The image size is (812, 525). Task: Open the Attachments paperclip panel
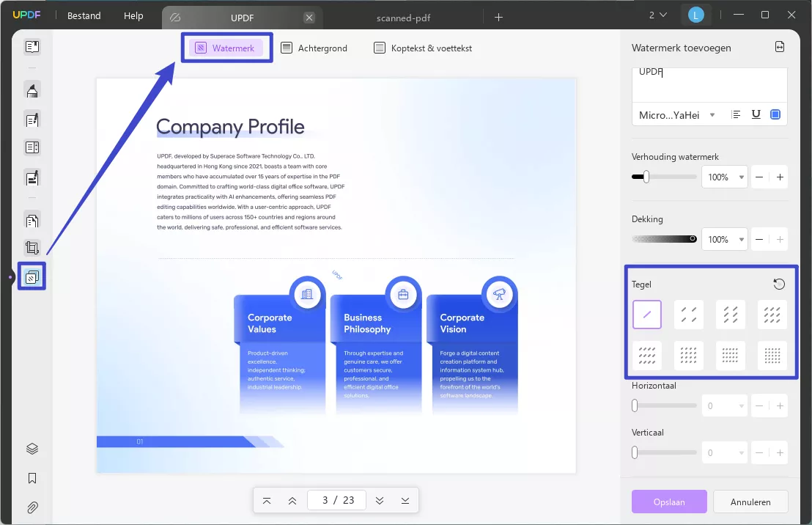(32, 507)
